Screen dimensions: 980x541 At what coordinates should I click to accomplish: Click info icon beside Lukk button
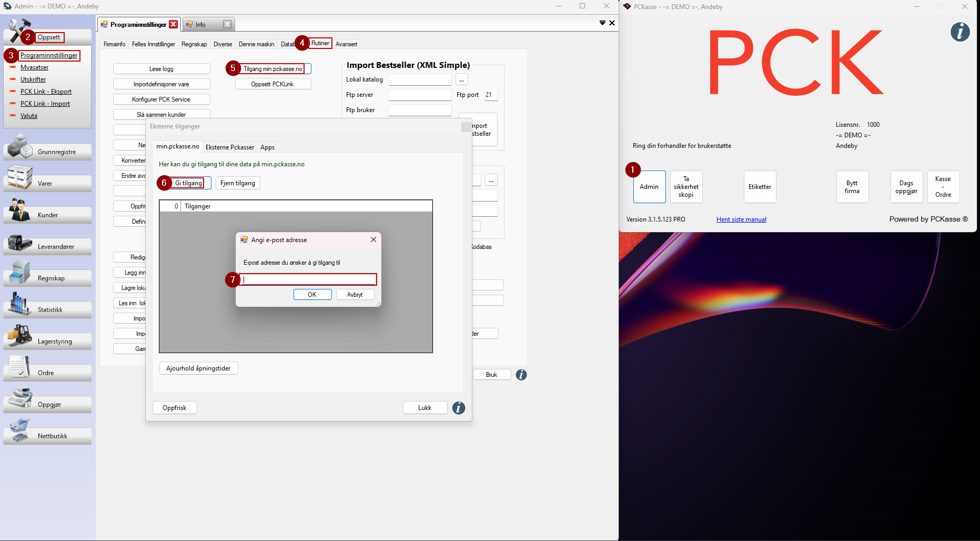click(x=459, y=408)
